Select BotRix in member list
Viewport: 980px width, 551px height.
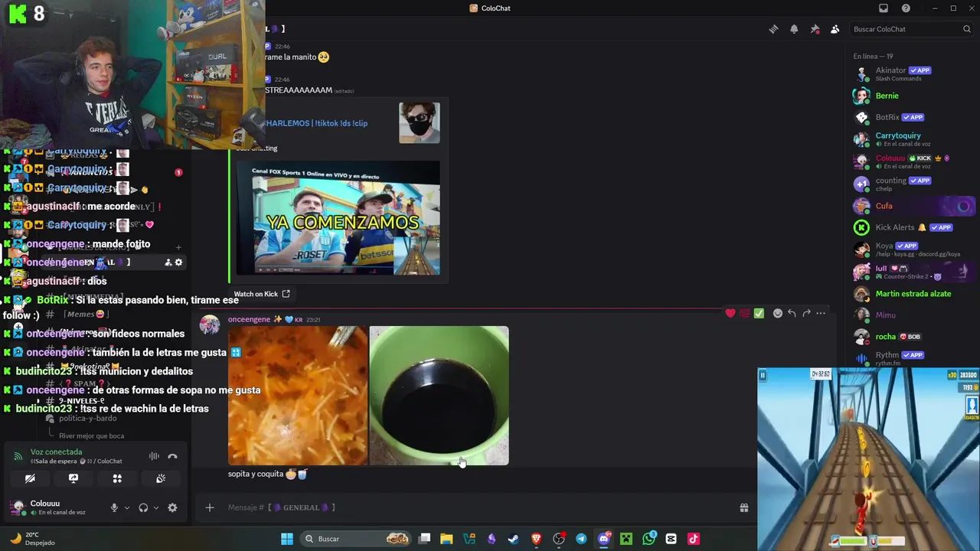pos(911,117)
